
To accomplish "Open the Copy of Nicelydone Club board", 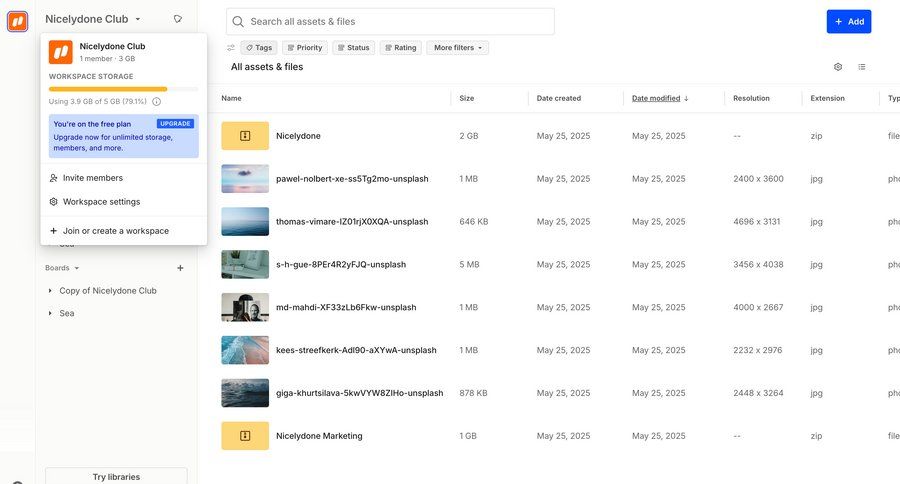I will [x=108, y=291].
